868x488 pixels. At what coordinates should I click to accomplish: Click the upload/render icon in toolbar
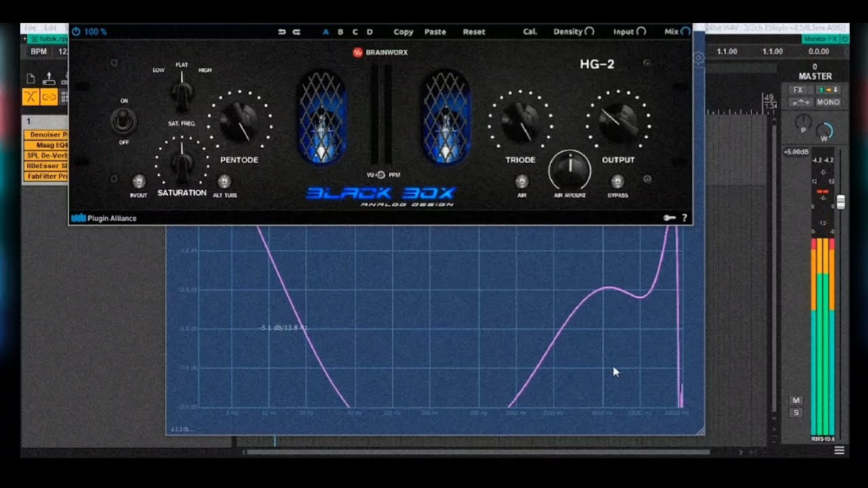(49, 79)
